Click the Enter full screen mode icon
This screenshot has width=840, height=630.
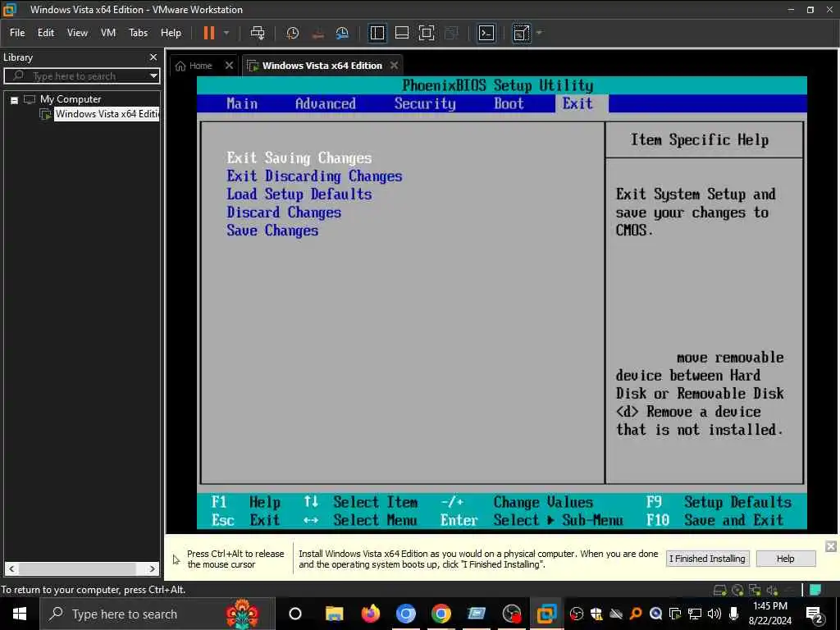[427, 33]
